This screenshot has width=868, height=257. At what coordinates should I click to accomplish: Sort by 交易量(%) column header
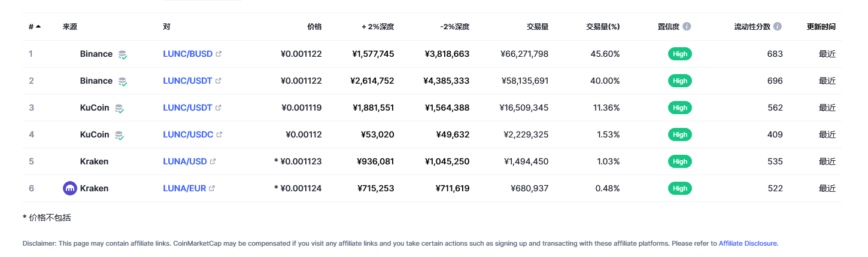[603, 27]
